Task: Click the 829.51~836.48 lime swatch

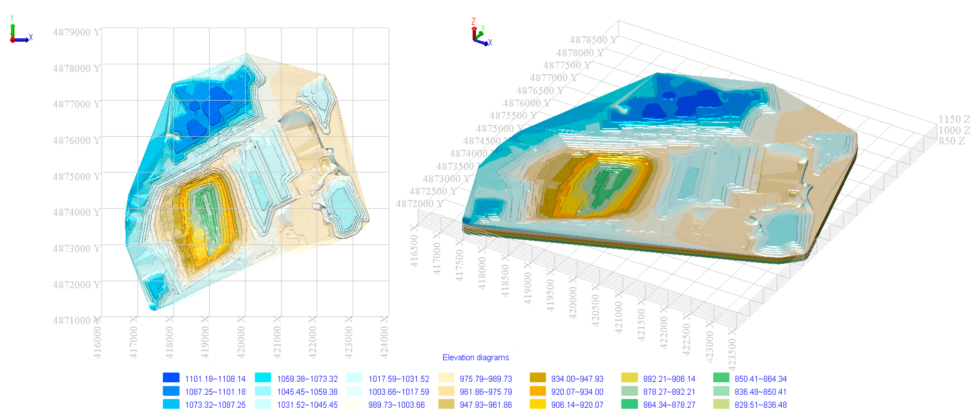Action: (x=721, y=404)
